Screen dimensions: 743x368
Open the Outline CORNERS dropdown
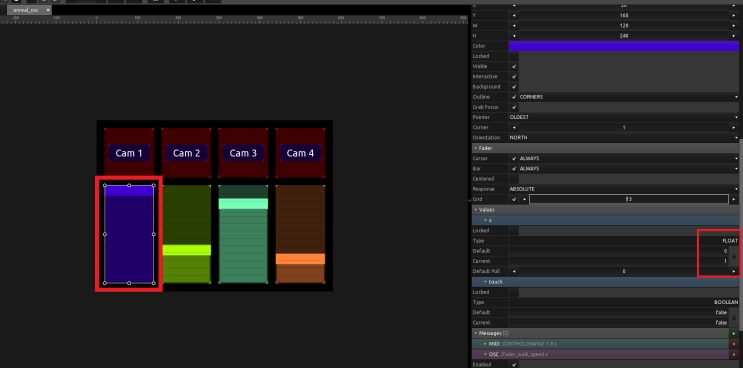point(629,97)
